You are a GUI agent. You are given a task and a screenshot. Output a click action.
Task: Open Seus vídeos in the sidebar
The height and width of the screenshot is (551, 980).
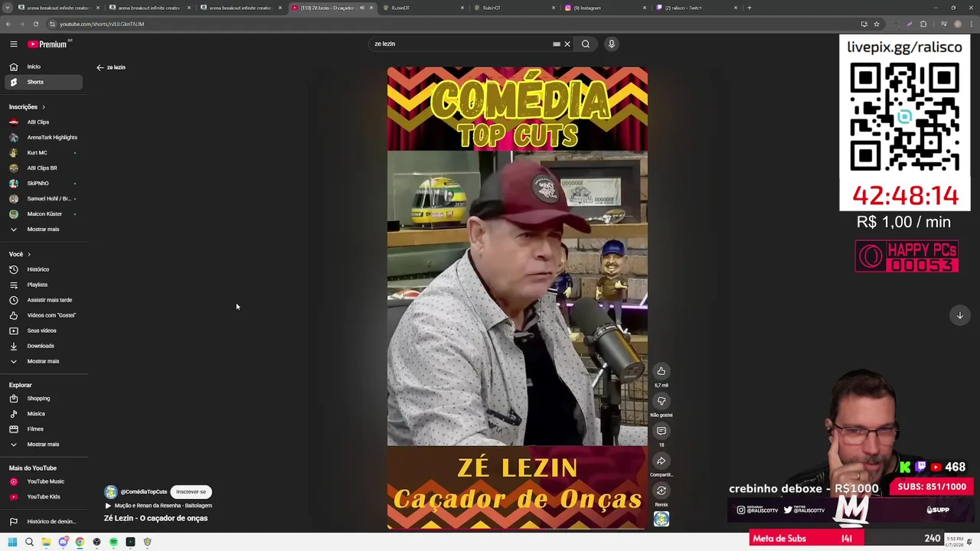[x=42, y=331]
